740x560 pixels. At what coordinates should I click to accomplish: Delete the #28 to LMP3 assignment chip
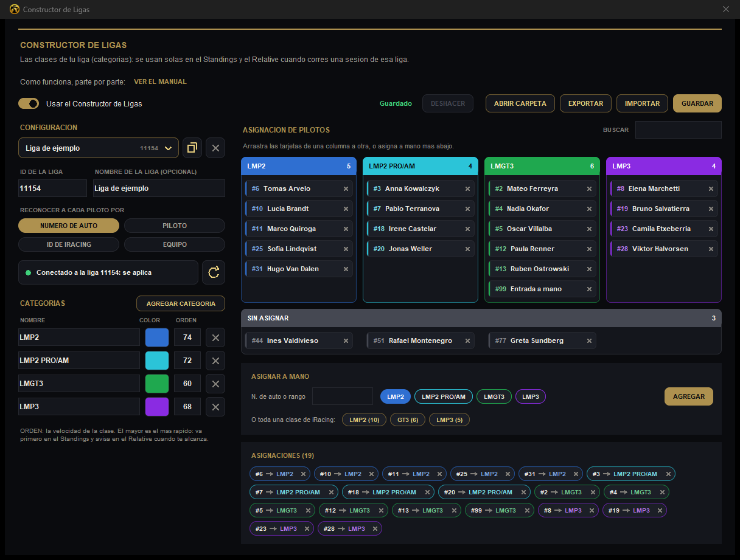pyautogui.click(x=375, y=528)
